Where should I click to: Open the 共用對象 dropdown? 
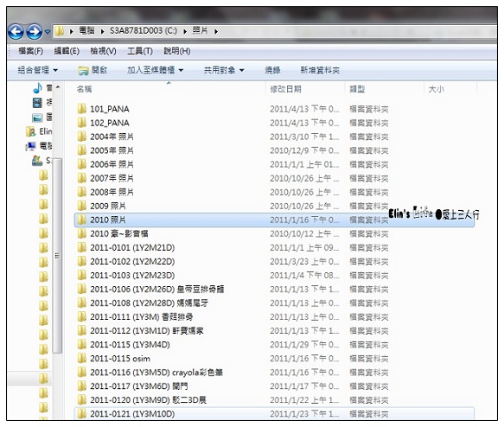tap(224, 70)
